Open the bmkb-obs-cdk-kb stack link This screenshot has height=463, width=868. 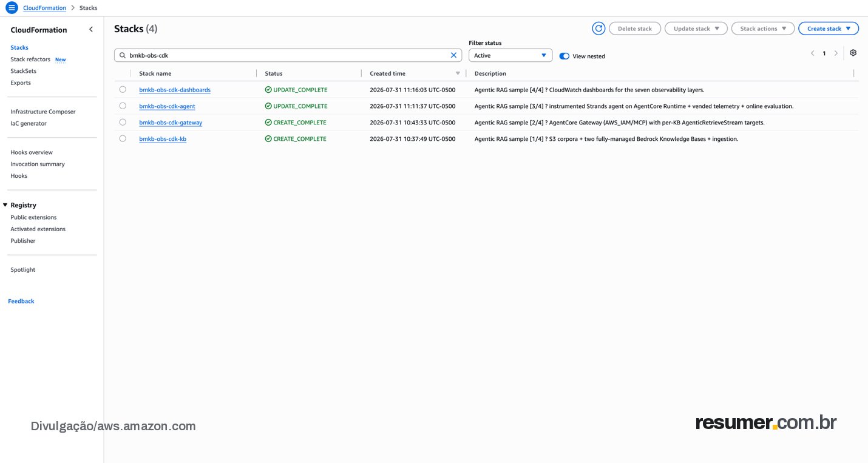(x=163, y=139)
